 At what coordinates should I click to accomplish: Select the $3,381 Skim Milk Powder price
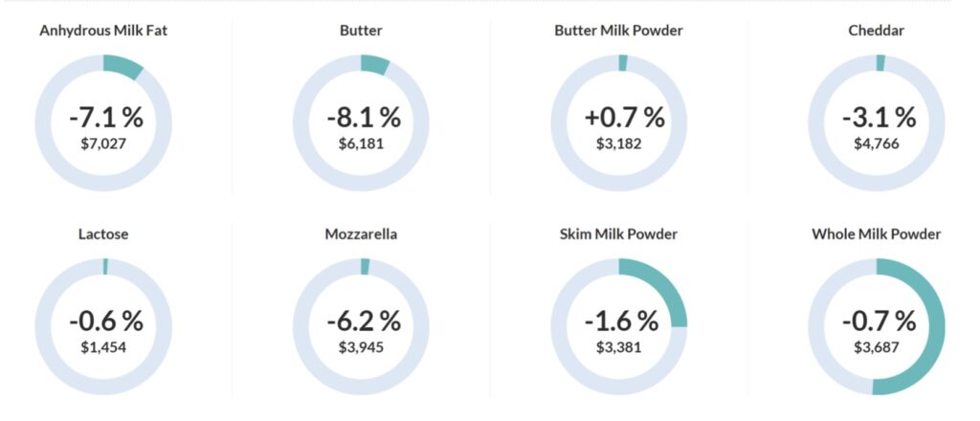[619, 347]
